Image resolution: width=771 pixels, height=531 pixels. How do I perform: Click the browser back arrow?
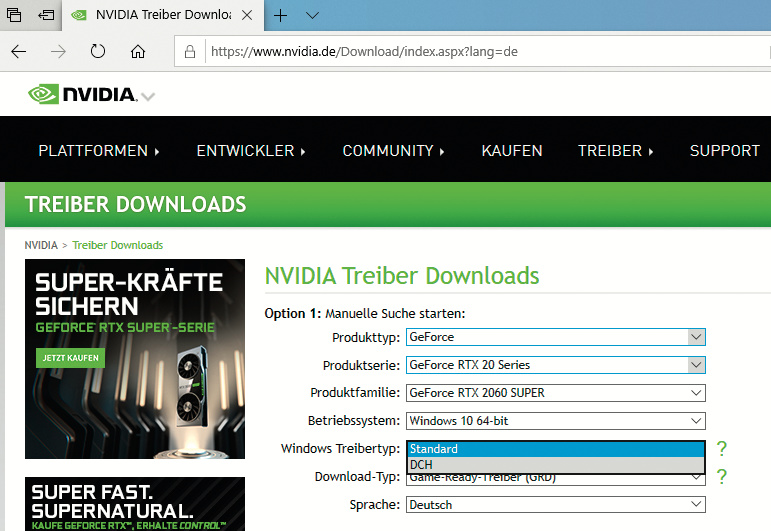[x=19, y=52]
